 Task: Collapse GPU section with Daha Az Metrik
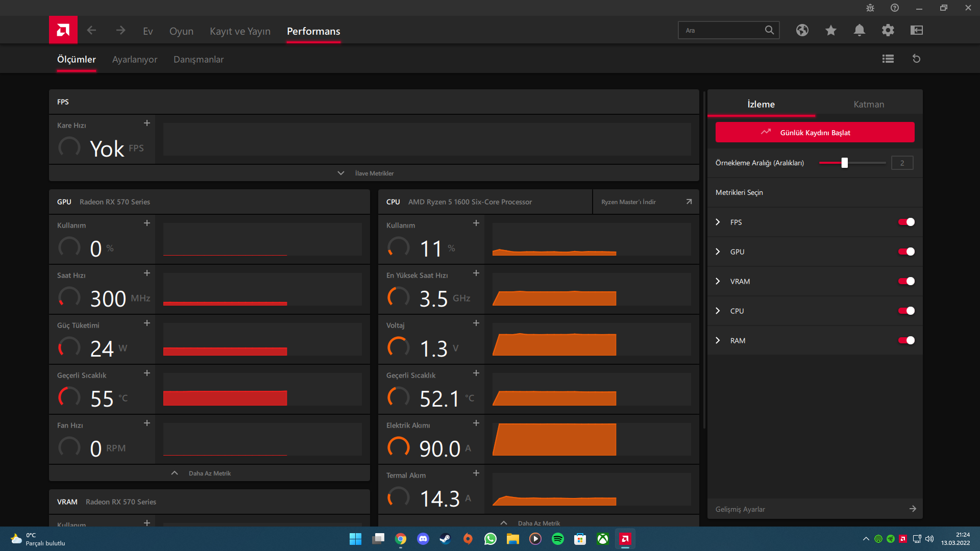(209, 473)
